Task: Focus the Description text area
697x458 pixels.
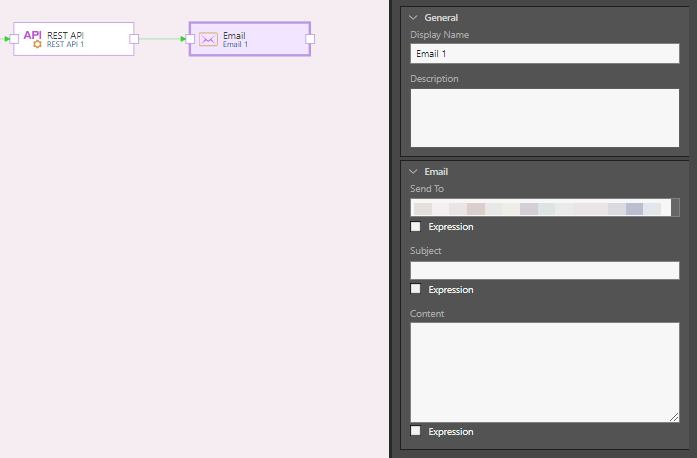Action: point(544,118)
